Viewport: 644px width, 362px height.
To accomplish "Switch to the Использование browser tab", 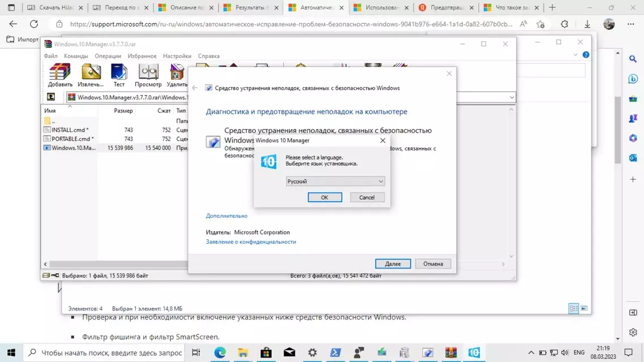I will pyautogui.click(x=382, y=7).
